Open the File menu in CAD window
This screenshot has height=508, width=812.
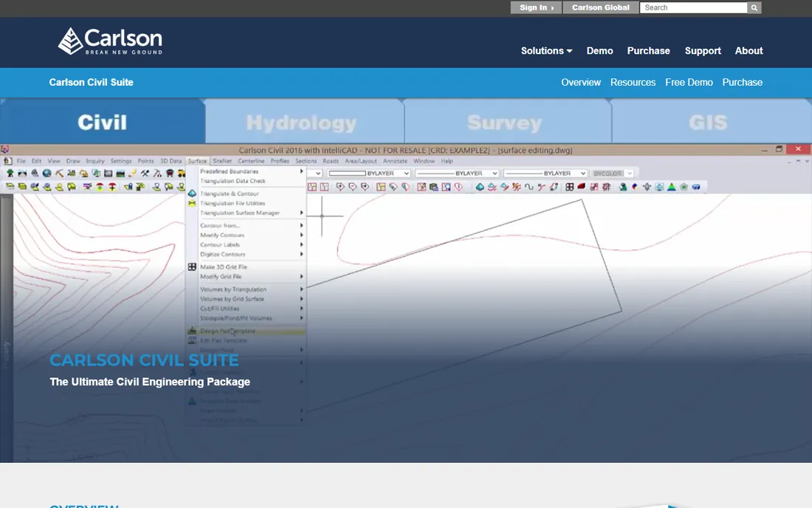click(x=21, y=161)
